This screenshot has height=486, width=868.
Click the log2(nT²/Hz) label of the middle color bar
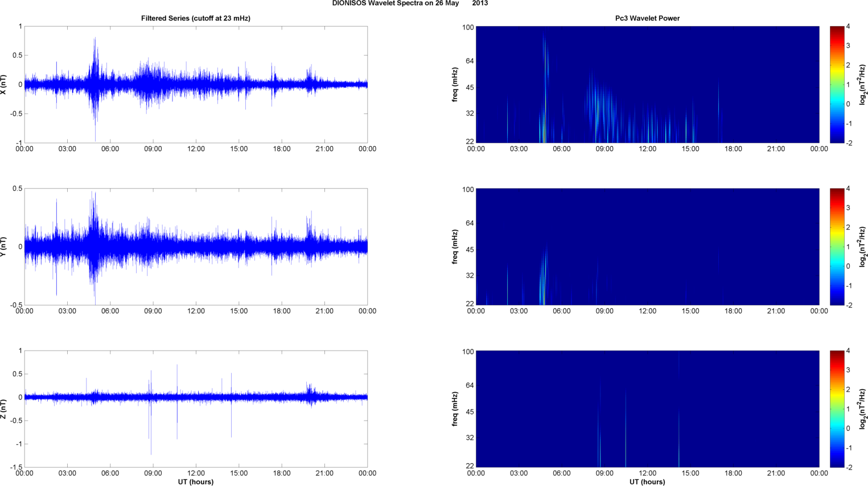[863, 247]
